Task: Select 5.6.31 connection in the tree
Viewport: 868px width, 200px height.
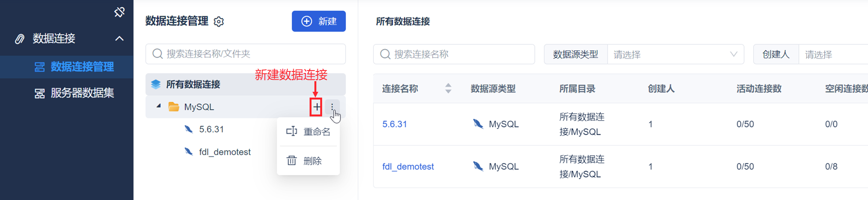Action: pos(212,129)
